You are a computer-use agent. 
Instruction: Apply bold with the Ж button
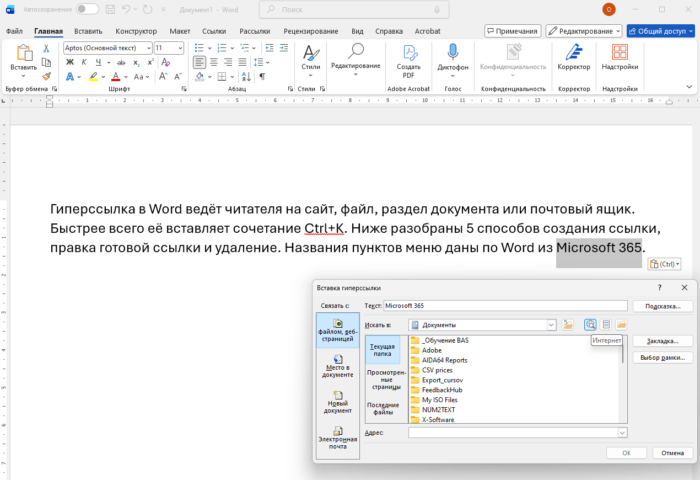click(70, 62)
